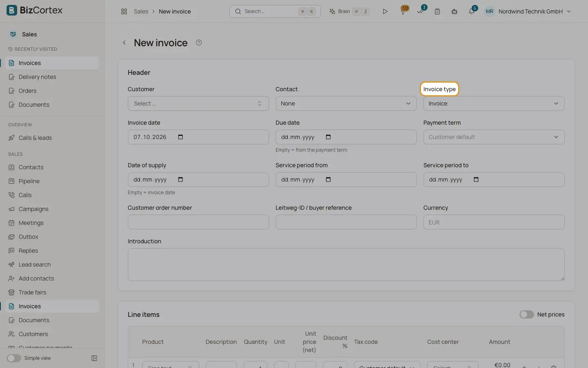Click the Currency field showing EUR

[494, 222]
